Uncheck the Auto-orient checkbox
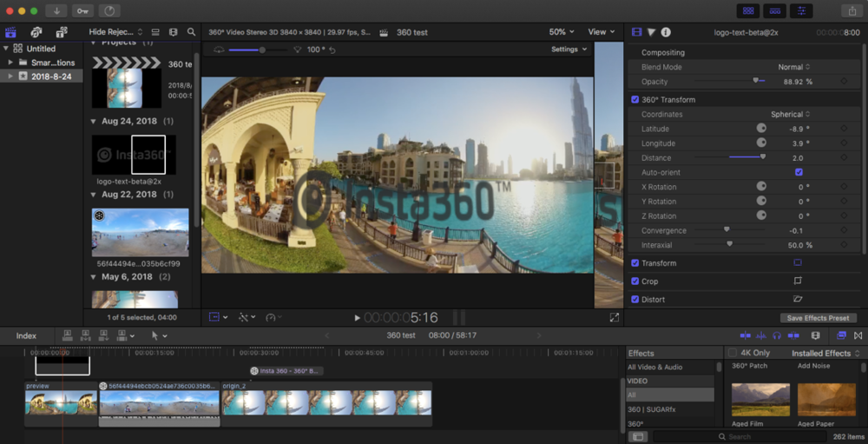 point(799,173)
